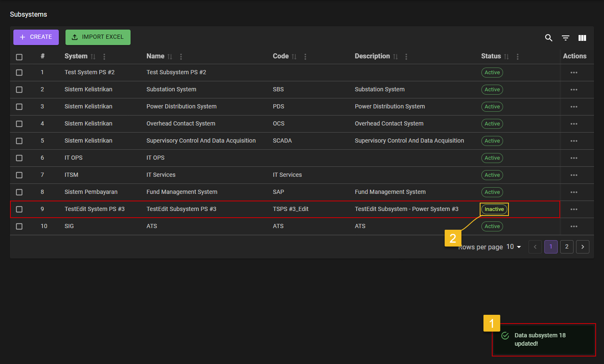604x364 pixels.
Task: Sort by System column arrows
Action: point(93,57)
